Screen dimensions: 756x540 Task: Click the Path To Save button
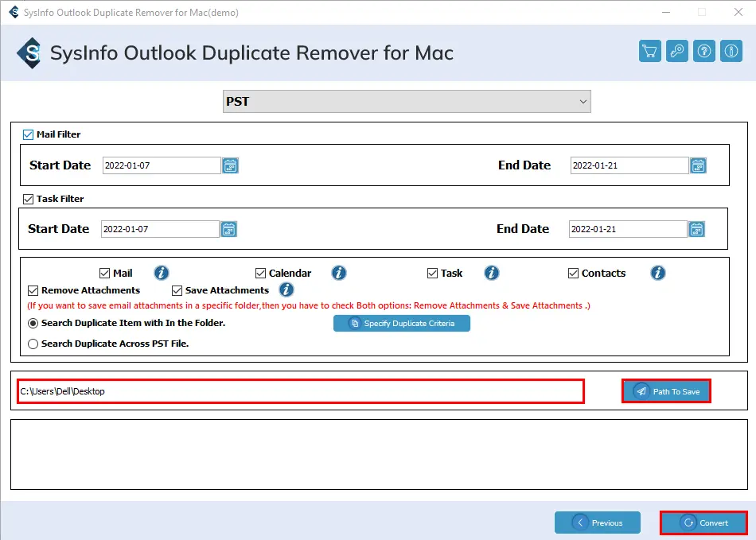666,391
